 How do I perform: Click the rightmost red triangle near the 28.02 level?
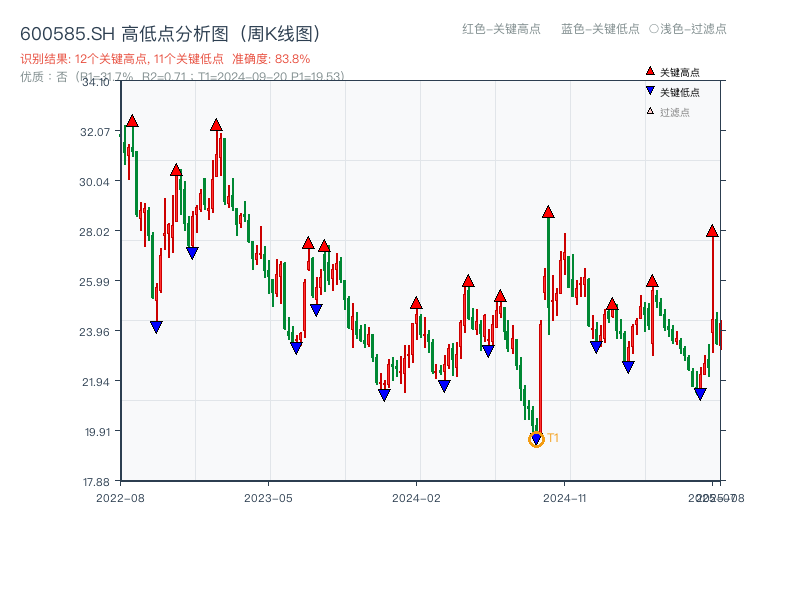point(710,231)
